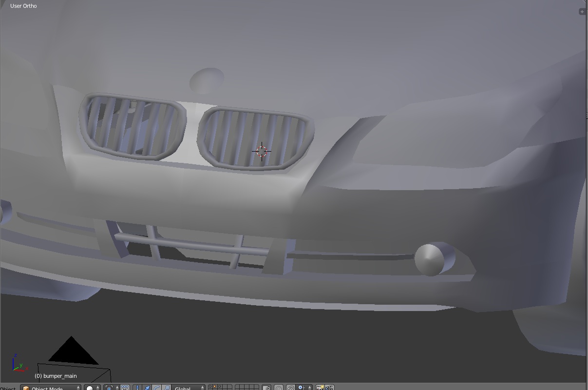Click the User Ortho view label
The image size is (588, 390).
click(23, 6)
